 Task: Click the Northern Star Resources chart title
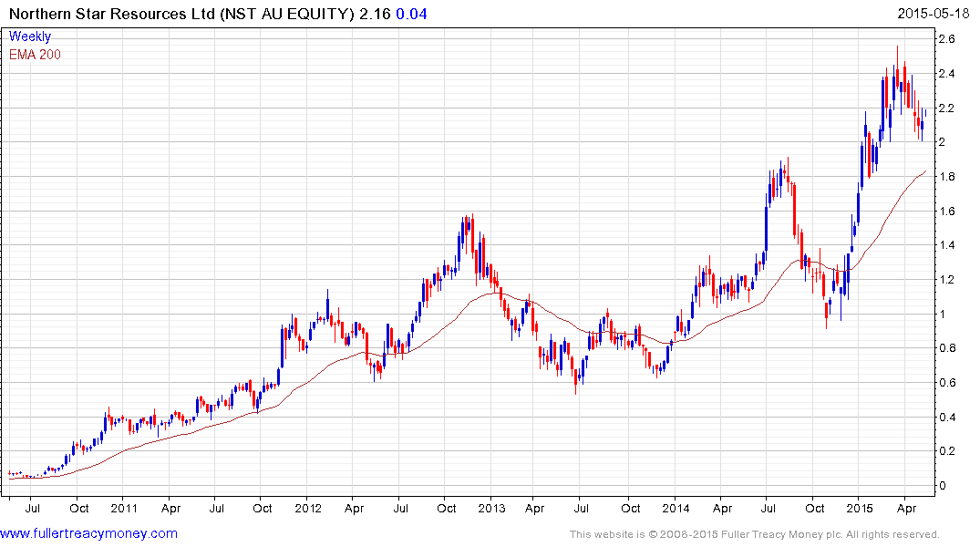pyautogui.click(x=179, y=14)
